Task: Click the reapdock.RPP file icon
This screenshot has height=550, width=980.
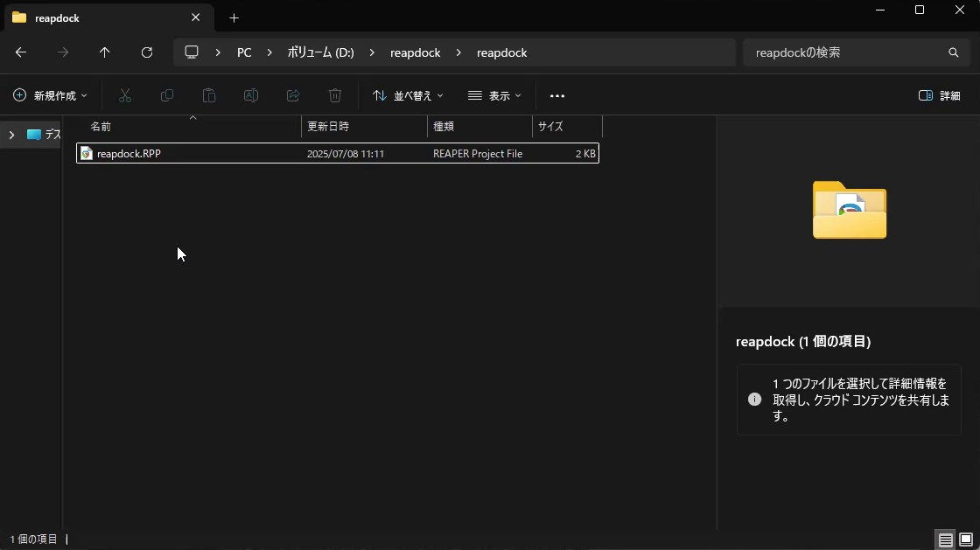Action: [87, 154]
